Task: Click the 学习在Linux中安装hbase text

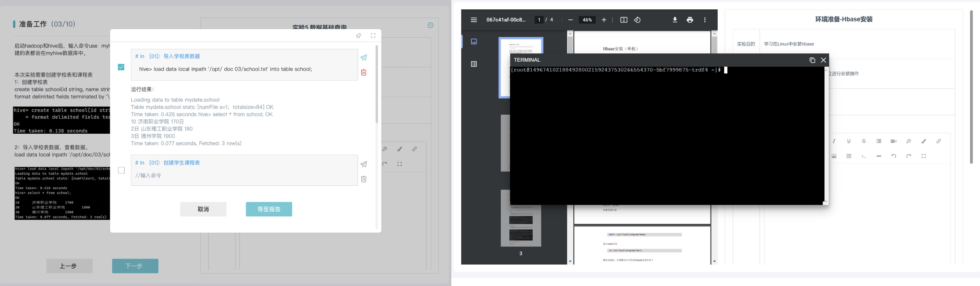Action: click(x=789, y=44)
